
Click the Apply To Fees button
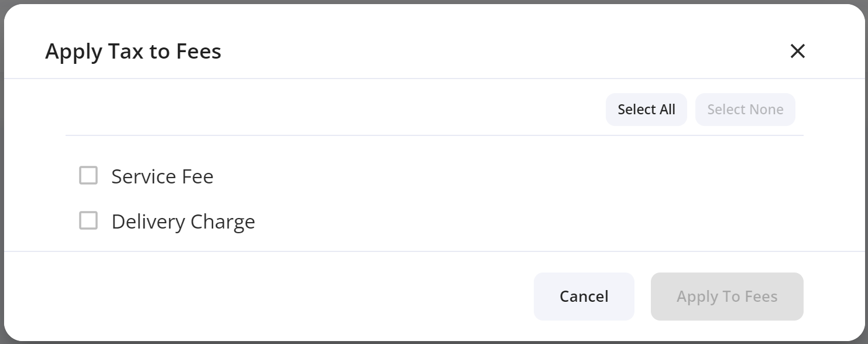click(726, 297)
